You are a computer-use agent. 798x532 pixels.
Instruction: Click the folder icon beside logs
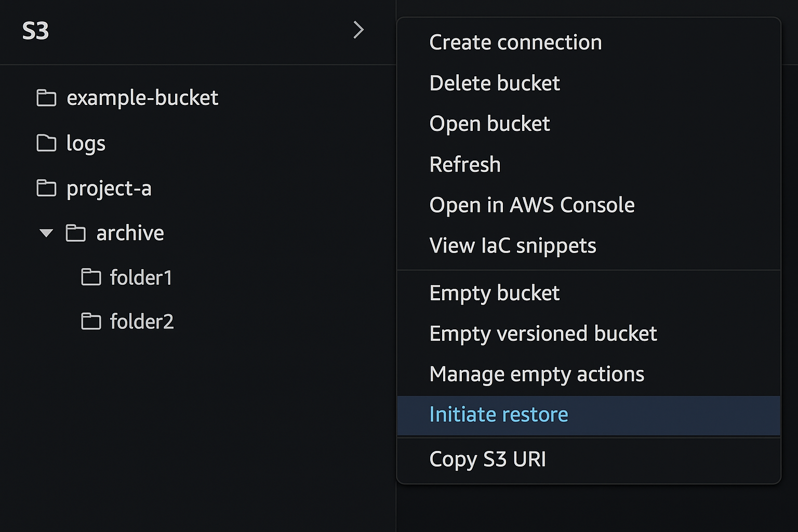pyautogui.click(x=47, y=143)
